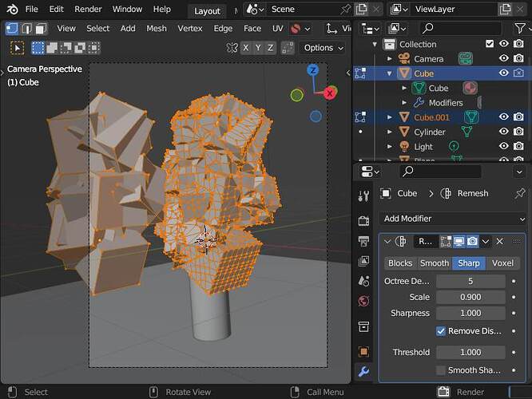Open the Add Modifier dropdown
532x399 pixels.
453,219
